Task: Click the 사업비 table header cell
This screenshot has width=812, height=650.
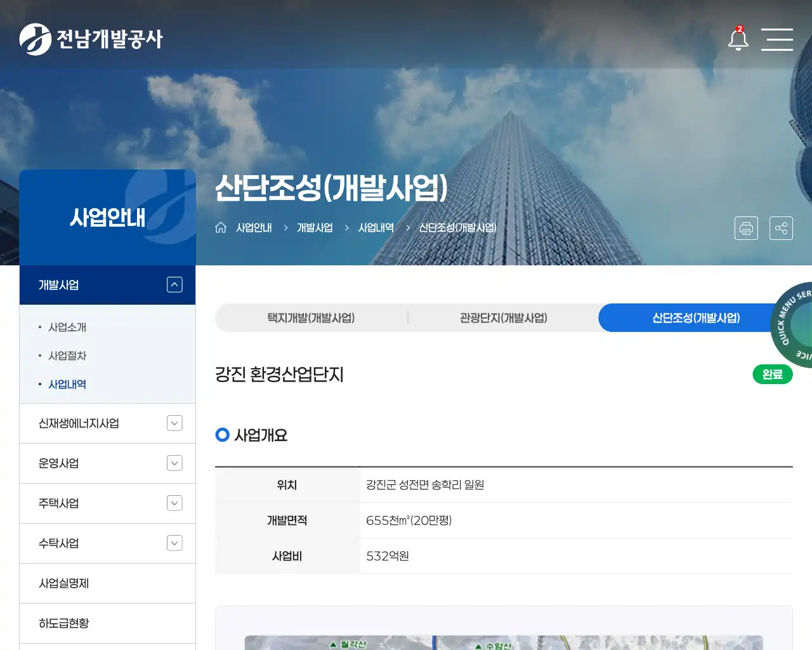Action: click(x=287, y=556)
